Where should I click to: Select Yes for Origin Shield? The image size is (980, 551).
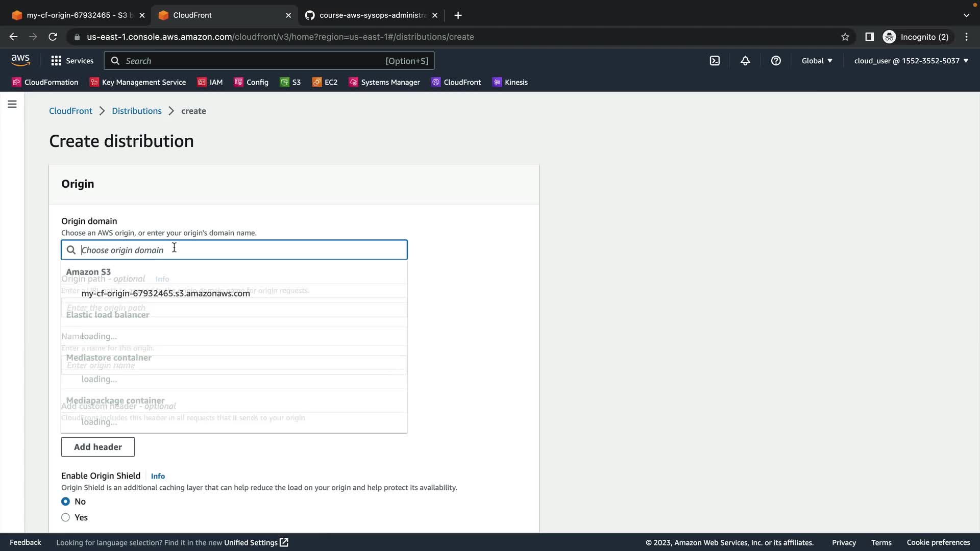[x=66, y=517]
